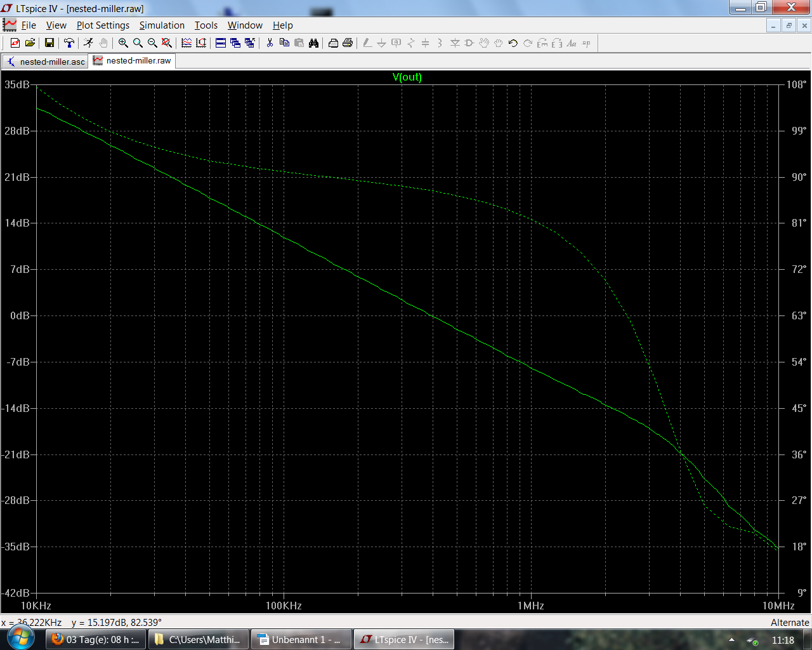Open the Simulation menu

162,25
